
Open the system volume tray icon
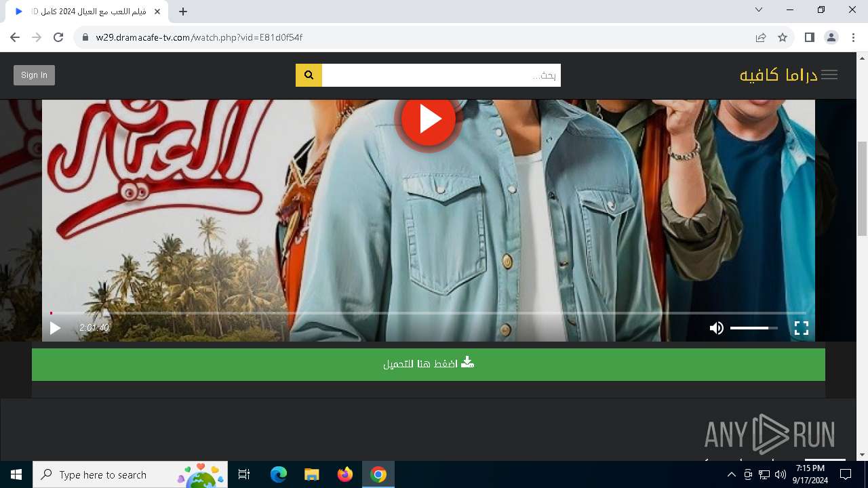tap(781, 474)
